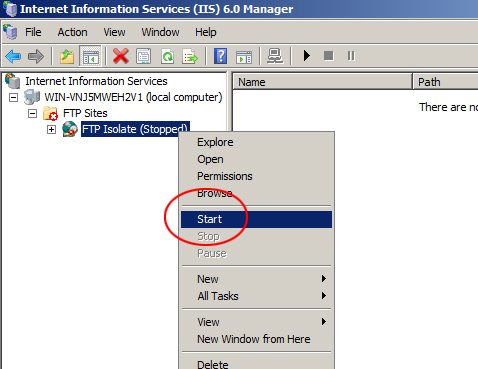478x369 pixels.
Task: Toggle the Show/Hide Console Tree icon
Action: click(91, 56)
